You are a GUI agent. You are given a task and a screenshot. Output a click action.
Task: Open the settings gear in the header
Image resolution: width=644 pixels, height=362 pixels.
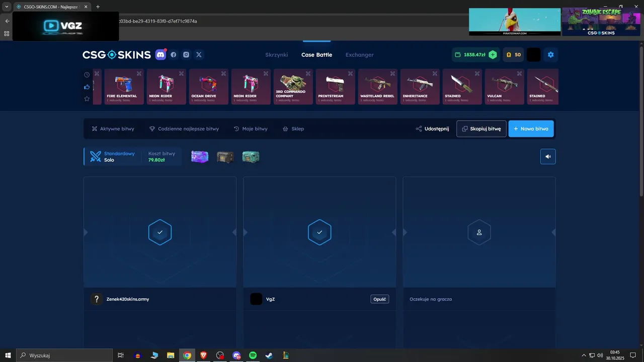click(550, 55)
